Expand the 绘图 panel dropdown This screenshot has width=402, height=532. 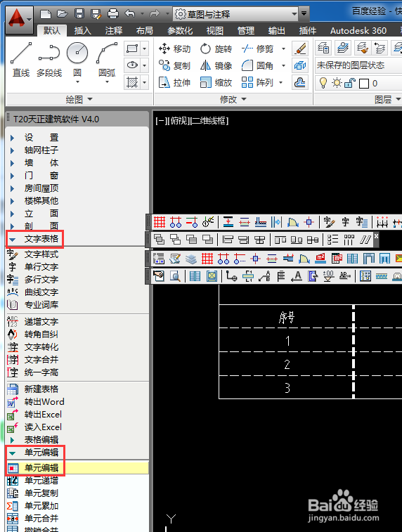point(79,99)
